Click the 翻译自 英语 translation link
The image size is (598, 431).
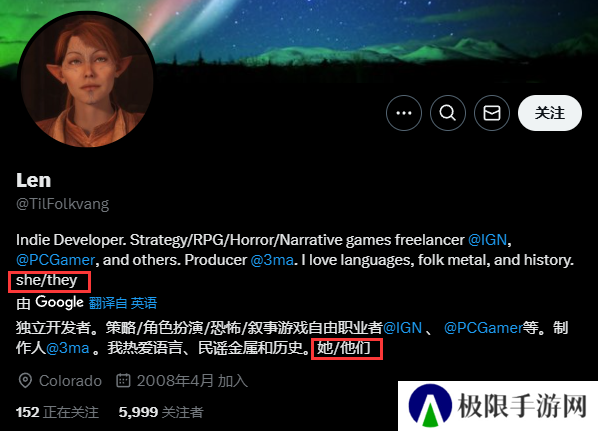point(123,303)
